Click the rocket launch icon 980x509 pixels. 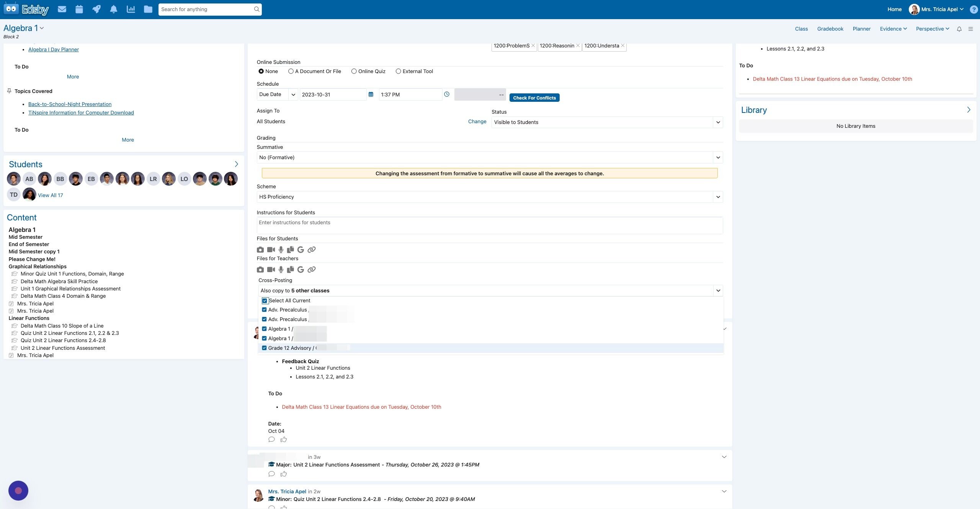[96, 9]
